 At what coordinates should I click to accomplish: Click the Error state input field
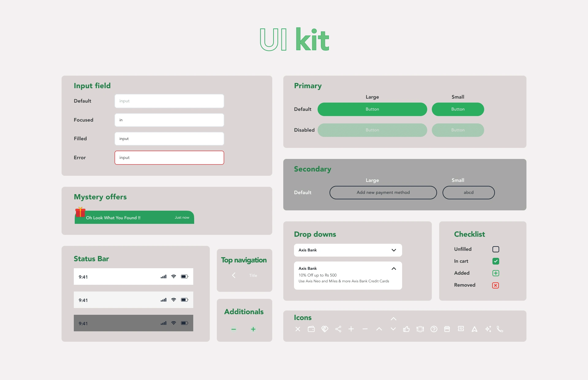[x=169, y=158]
